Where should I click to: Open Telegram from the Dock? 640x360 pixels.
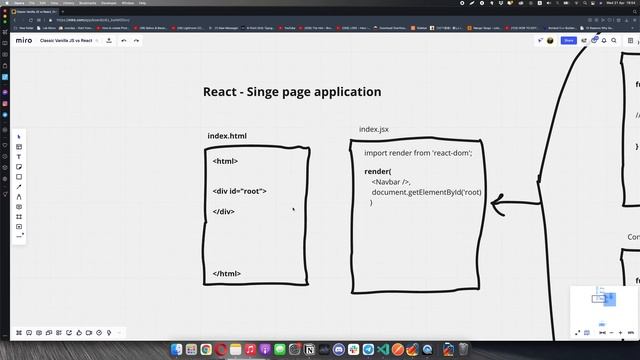[368, 349]
